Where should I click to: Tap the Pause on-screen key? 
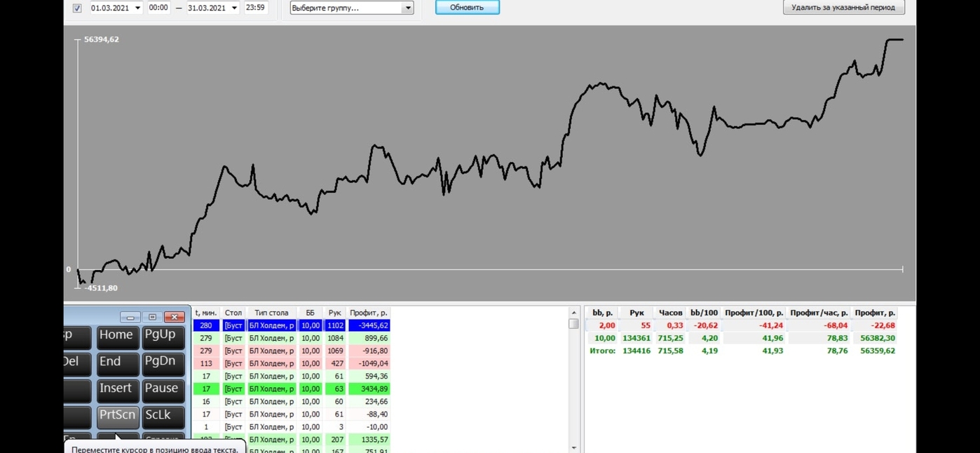[162, 390]
